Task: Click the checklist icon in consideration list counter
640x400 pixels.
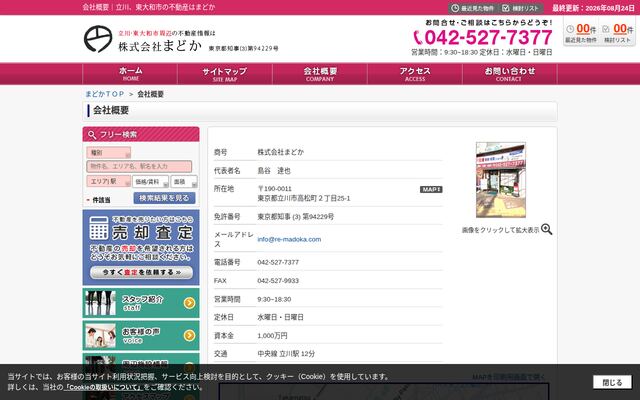Action: click(606, 29)
